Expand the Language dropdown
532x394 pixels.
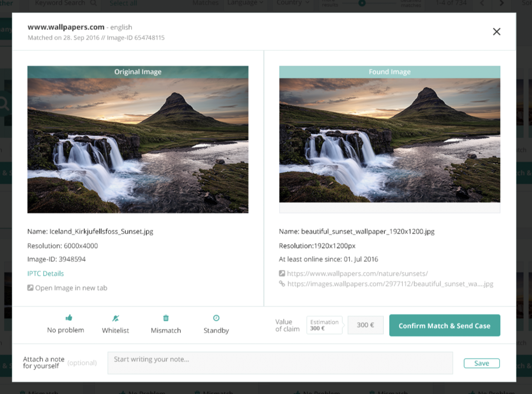click(x=245, y=3)
